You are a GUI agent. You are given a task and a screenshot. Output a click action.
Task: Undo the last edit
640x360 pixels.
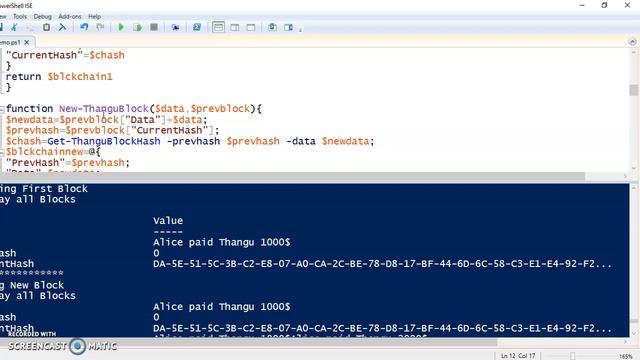click(x=84, y=27)
